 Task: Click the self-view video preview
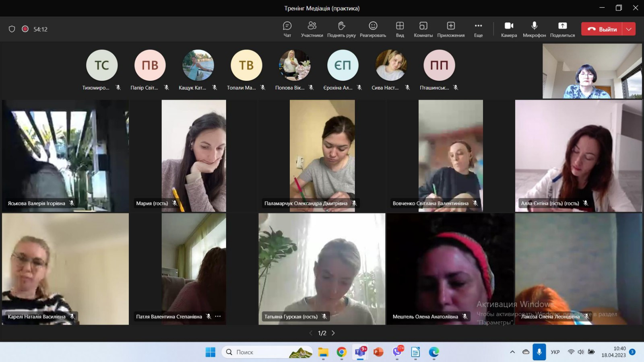pyautogui.click(x=592, y=71)
